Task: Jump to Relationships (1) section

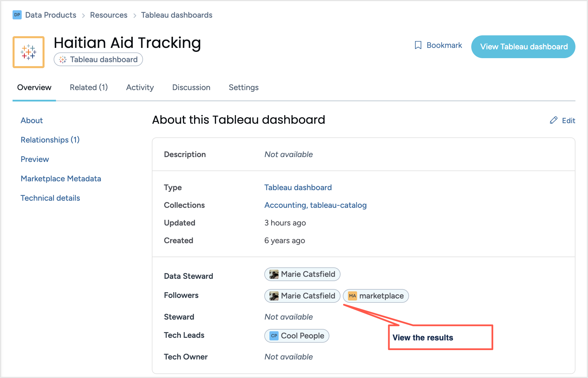Action: (50, 140)
